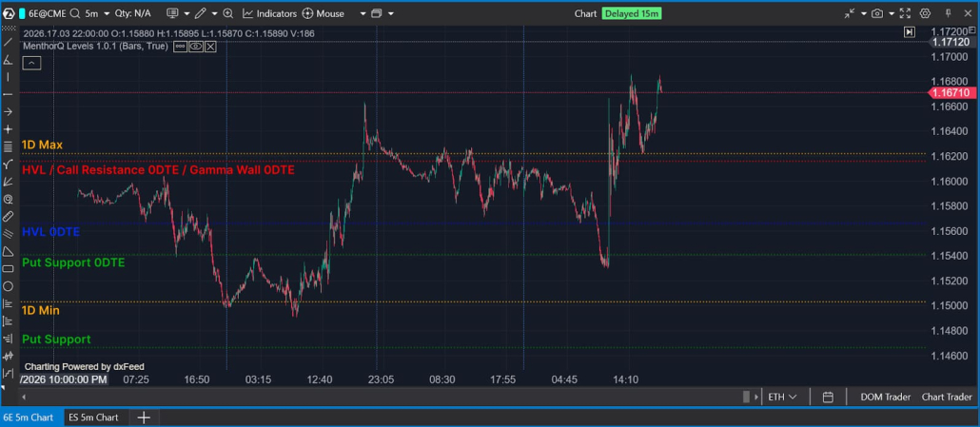Select the diagonal arrow drawing tool
The height and width of the screenshot is (427, 980).
coord(9,182)
